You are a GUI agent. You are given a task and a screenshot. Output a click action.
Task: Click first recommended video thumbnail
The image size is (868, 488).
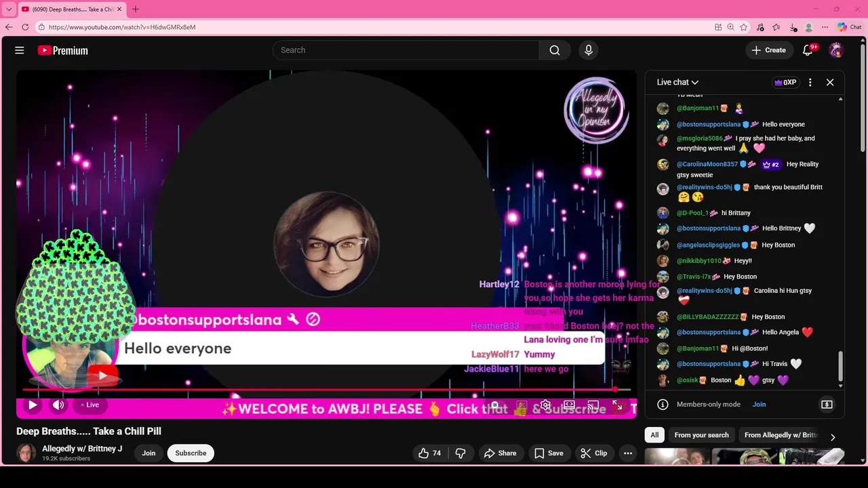point(677,457)
